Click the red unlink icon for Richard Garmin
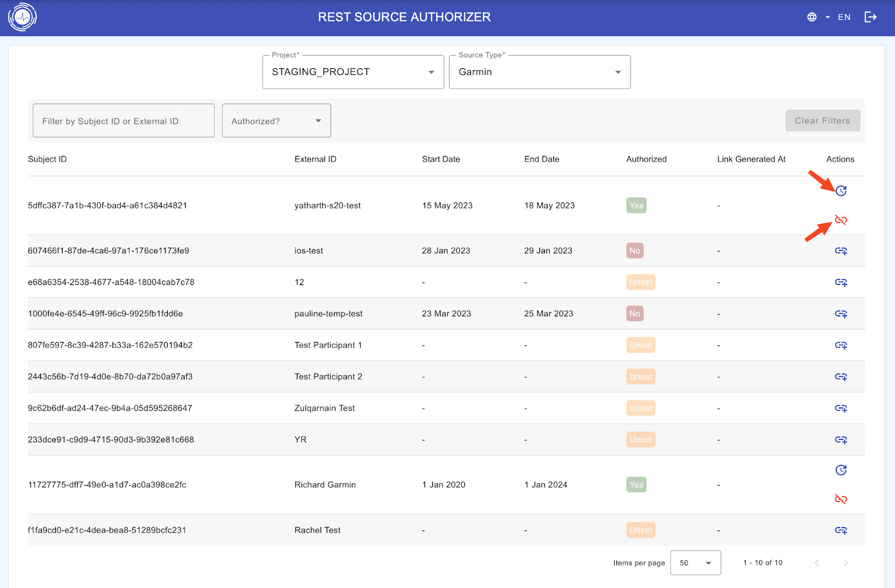 point(841,499)
